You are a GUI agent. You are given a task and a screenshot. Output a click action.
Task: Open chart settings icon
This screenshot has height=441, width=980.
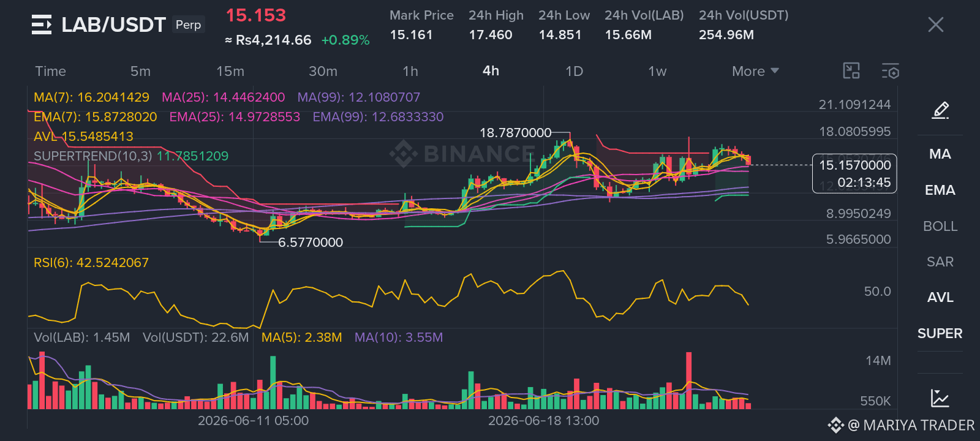tap(890, 71)
